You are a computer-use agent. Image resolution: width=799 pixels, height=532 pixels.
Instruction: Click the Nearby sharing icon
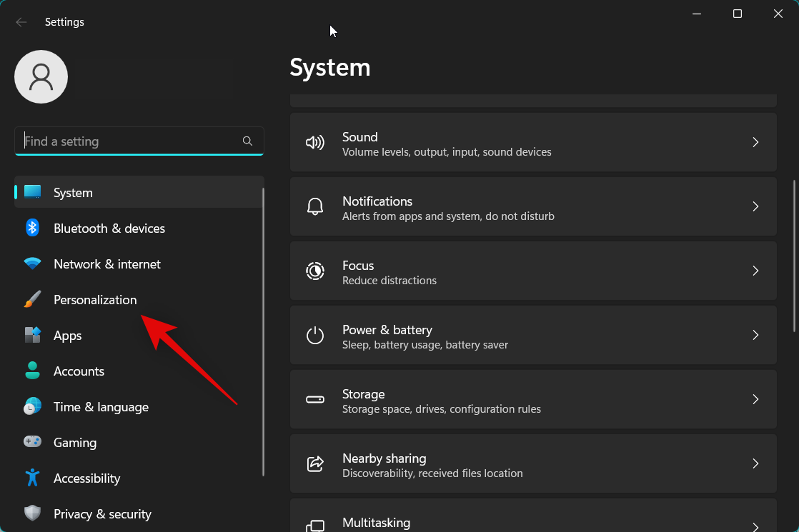coord(315,463)
